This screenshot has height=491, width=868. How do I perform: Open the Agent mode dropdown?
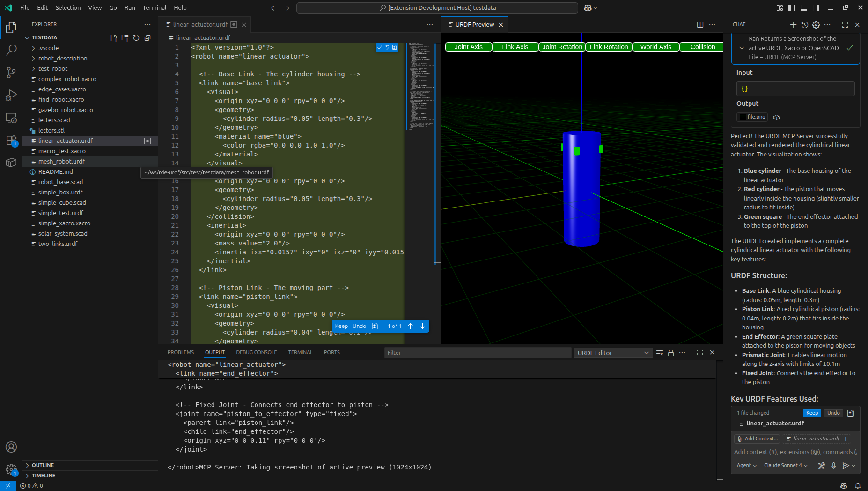[x=746, y=466]
